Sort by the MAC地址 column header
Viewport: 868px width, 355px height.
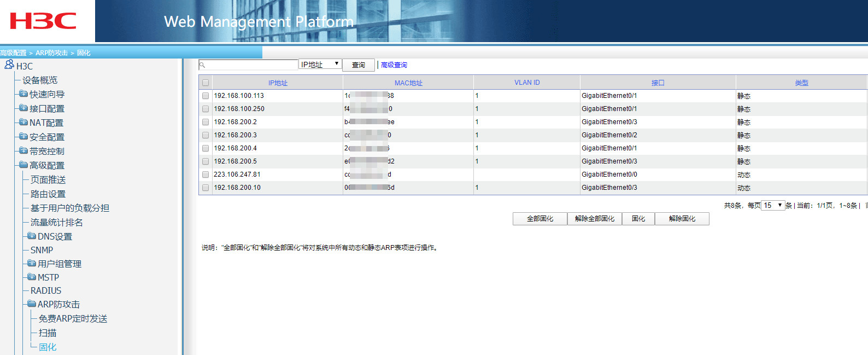tap(408, 83)
